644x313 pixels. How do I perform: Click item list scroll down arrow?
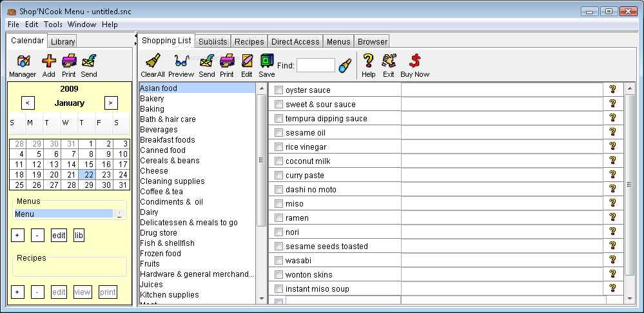629,299
